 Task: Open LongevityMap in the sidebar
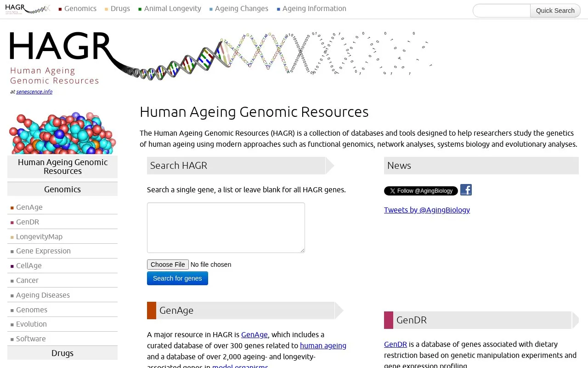coord(39,237)
